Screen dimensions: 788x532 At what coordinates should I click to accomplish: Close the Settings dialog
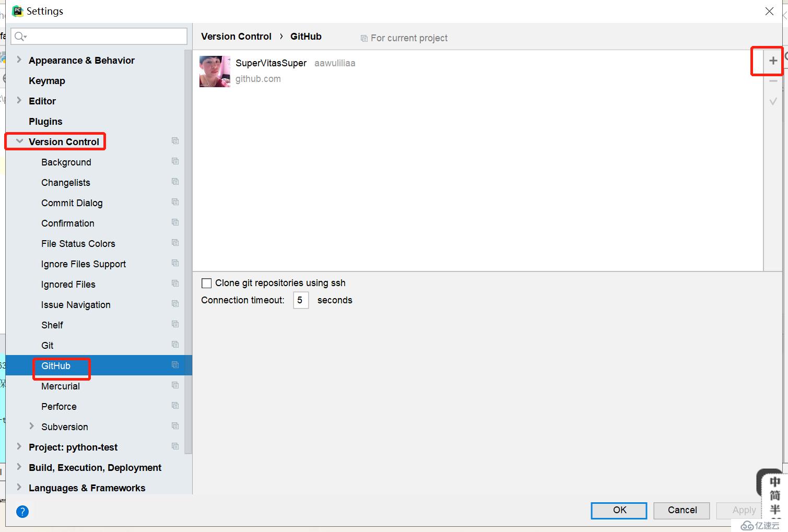click(769, 11)
